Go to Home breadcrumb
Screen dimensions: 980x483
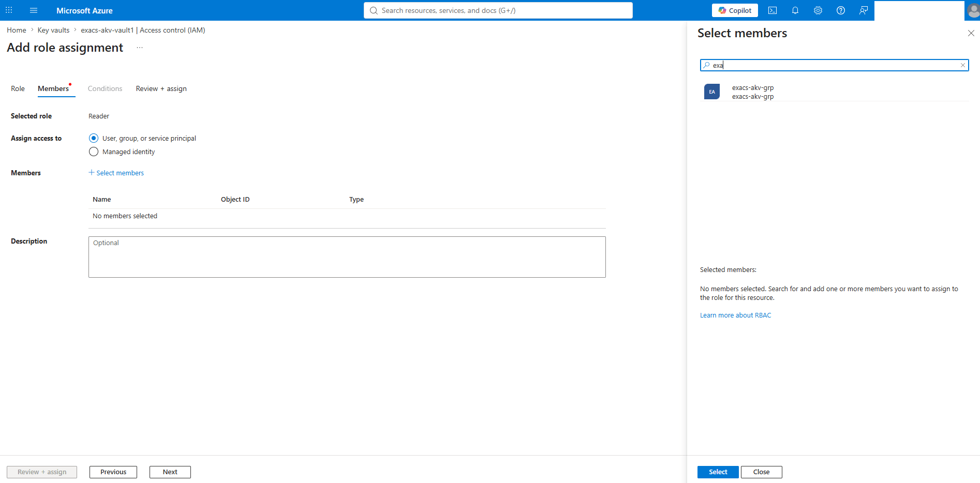pyautogui.click(x=17, y=30)
